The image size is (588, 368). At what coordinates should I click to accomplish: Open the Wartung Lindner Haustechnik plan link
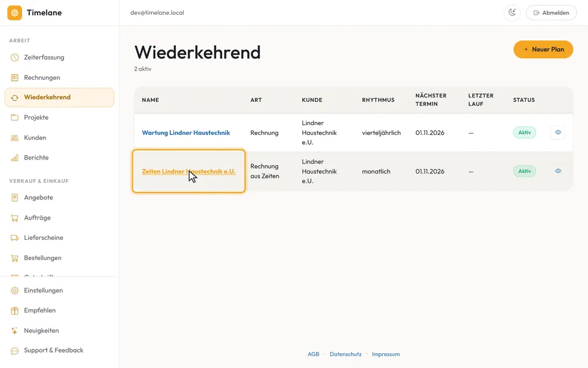click(x=186, y=133)
